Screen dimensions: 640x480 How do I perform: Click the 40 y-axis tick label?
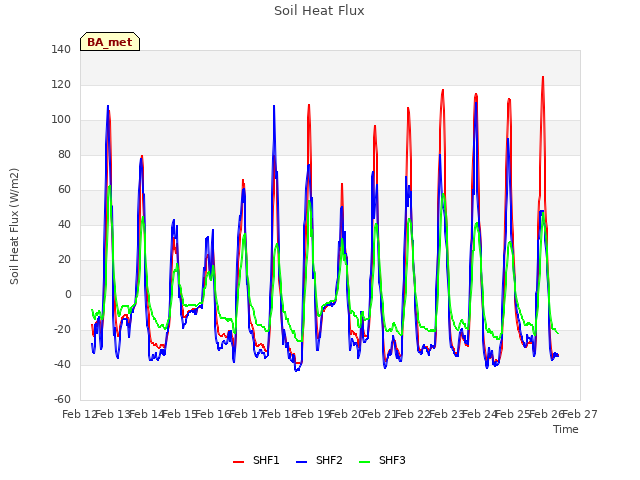pyautogui.click(x=64, y=224)
